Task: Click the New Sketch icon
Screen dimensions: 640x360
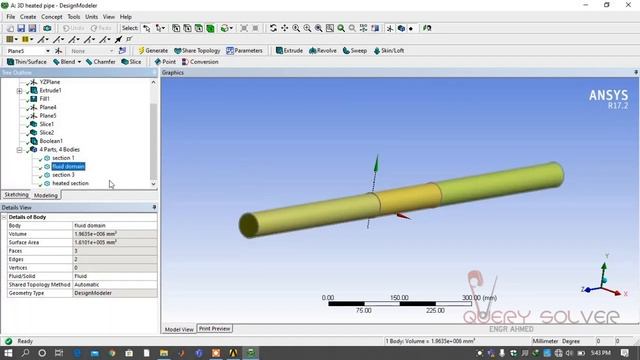Action: pyautogui.click(x=122, y=51)
